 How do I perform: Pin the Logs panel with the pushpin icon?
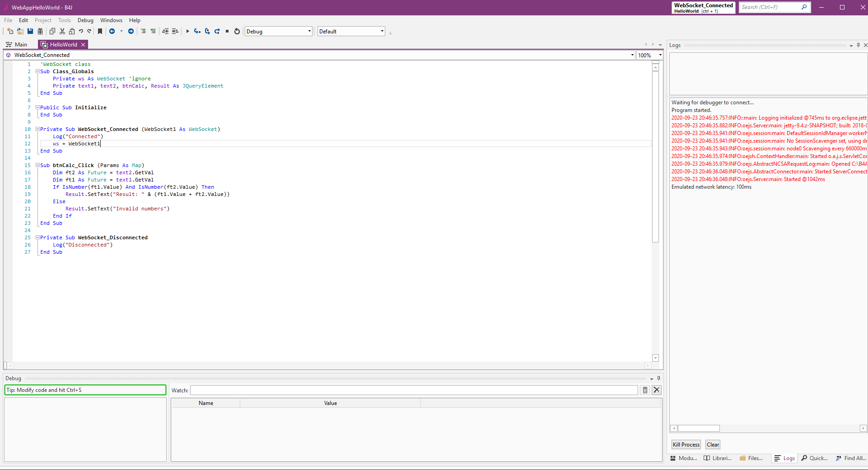(859, 45)
